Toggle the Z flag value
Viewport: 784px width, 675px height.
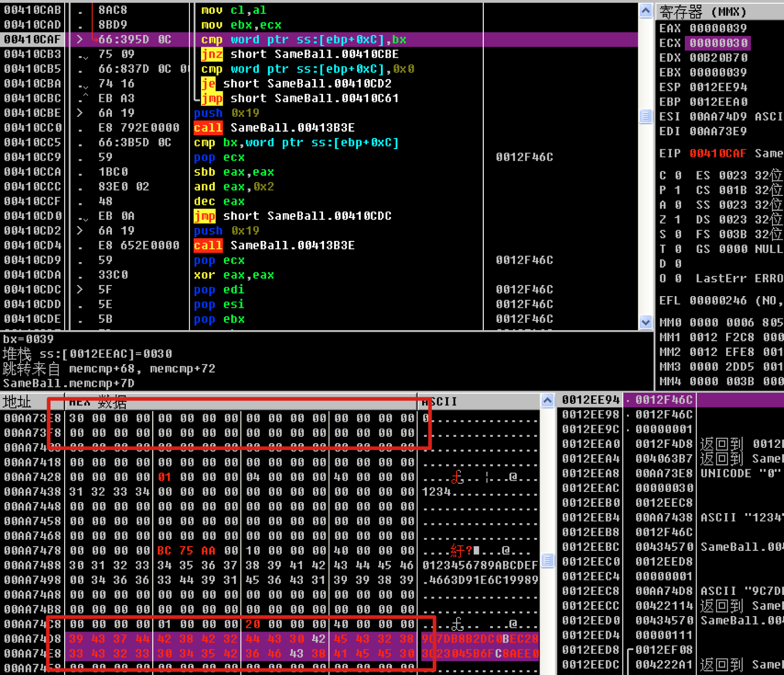coord(677,220)
